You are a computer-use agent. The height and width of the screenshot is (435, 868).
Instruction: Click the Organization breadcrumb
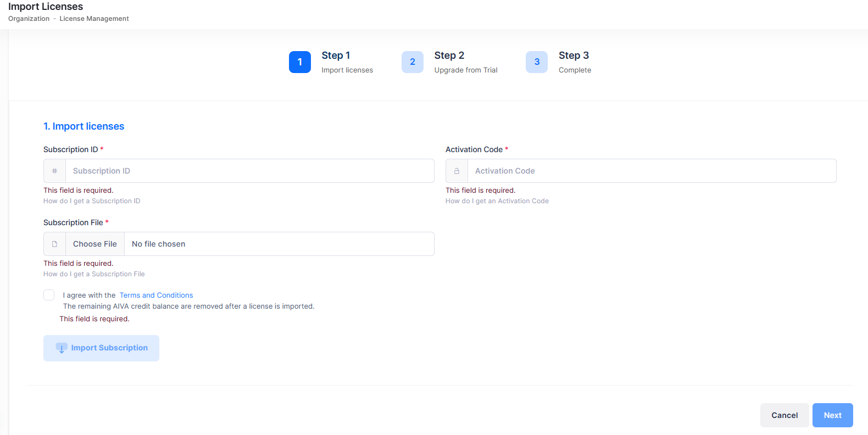pos(29,19)
